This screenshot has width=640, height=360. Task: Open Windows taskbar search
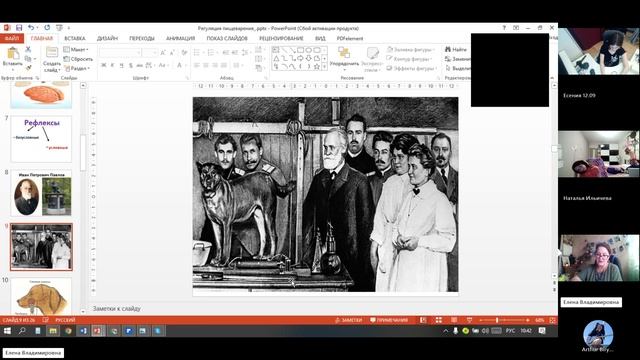(x=22, y=331)
